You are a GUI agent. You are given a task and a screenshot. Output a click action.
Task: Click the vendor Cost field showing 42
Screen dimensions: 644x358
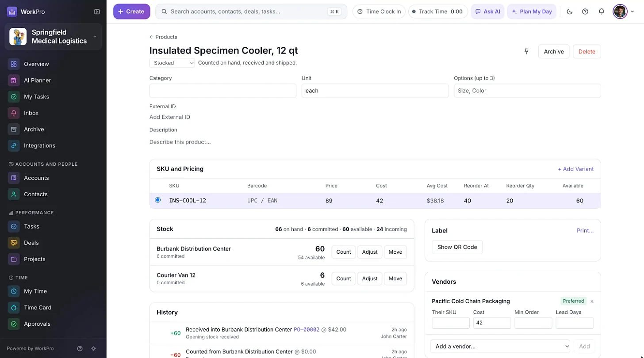point(492,323)
